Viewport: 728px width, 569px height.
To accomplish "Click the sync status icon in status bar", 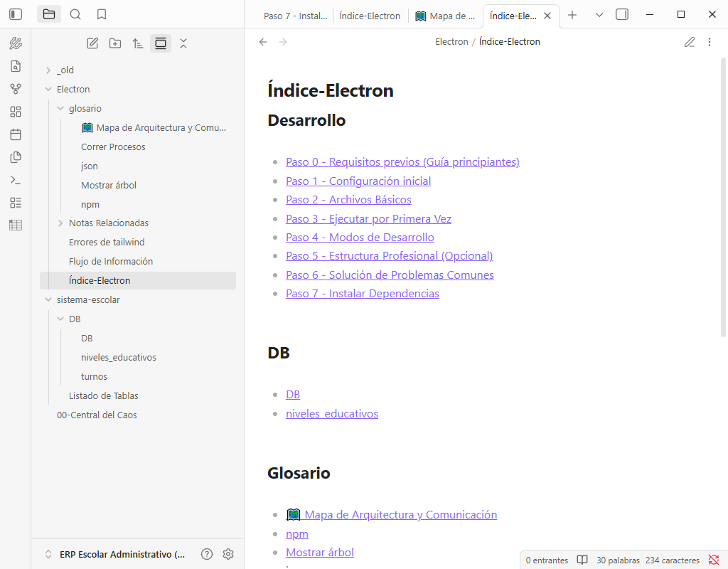I will tap(714, 560).
